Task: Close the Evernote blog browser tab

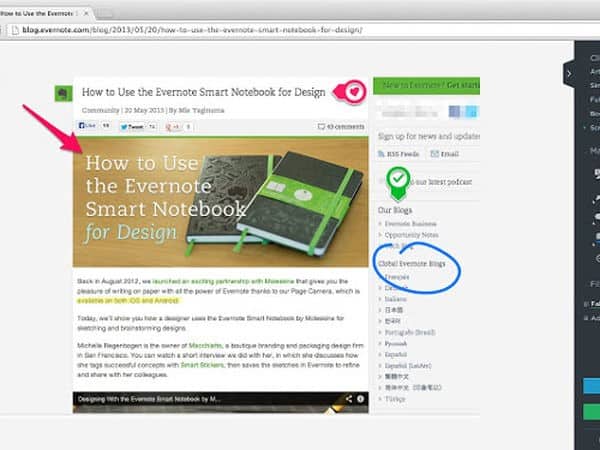Action: pyautogui.click(x=86, y=13)
